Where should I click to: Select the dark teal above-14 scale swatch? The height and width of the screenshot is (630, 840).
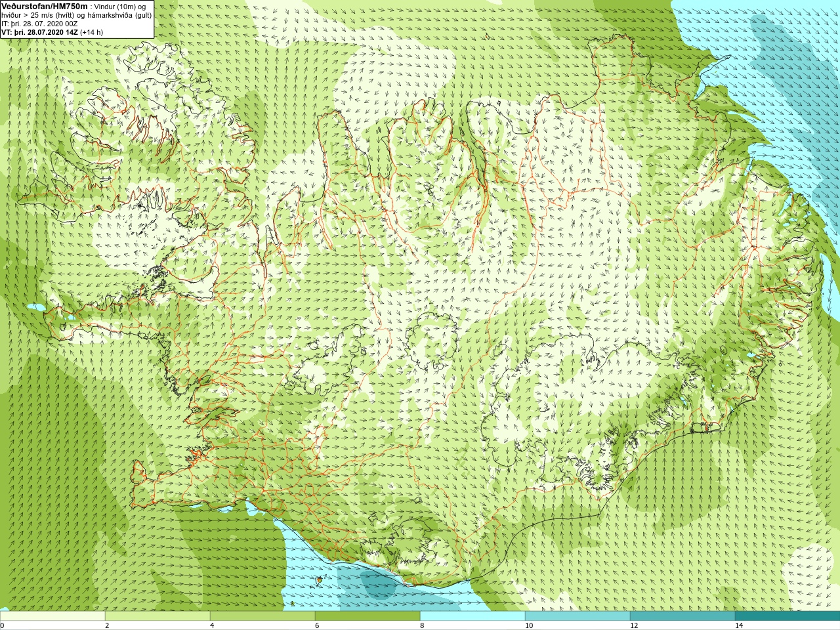click(x=787, y=616)
